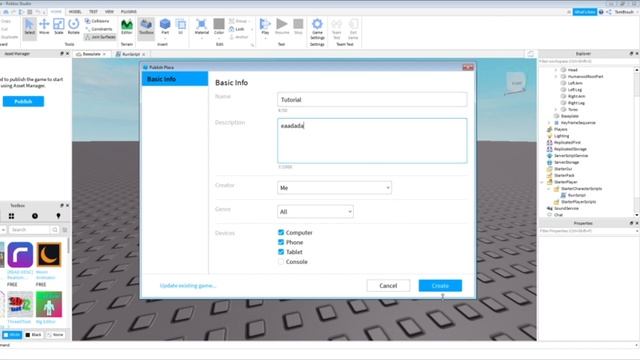
Task: Open the Toolbox filter options icon
Action: coord(65,230)
